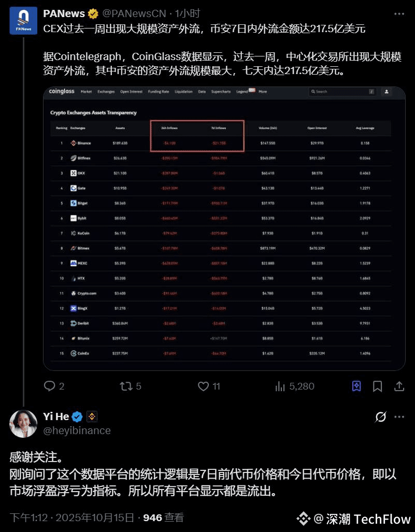Bookmark the PANews post

click(377, 386)
